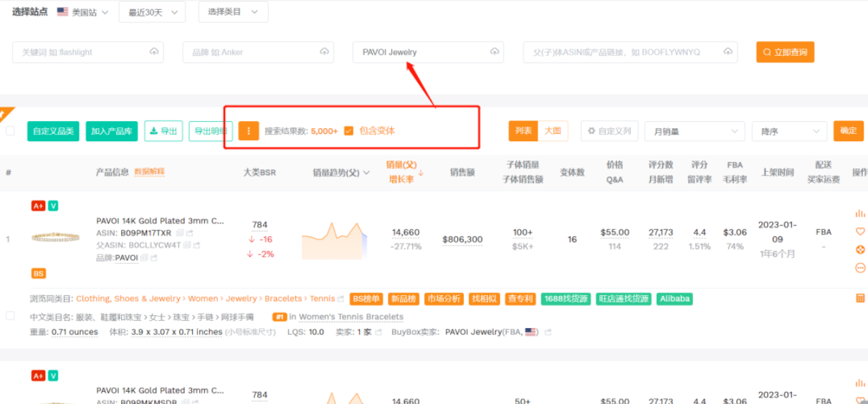
Task: Click the 旺店通找货源 green button
Action: click(x=624, y=299)
